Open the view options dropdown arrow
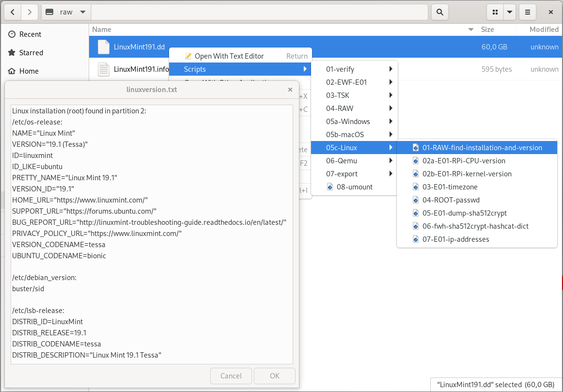Screen dimensions: 563x392 pyautogui.click(x=510, y=12)
